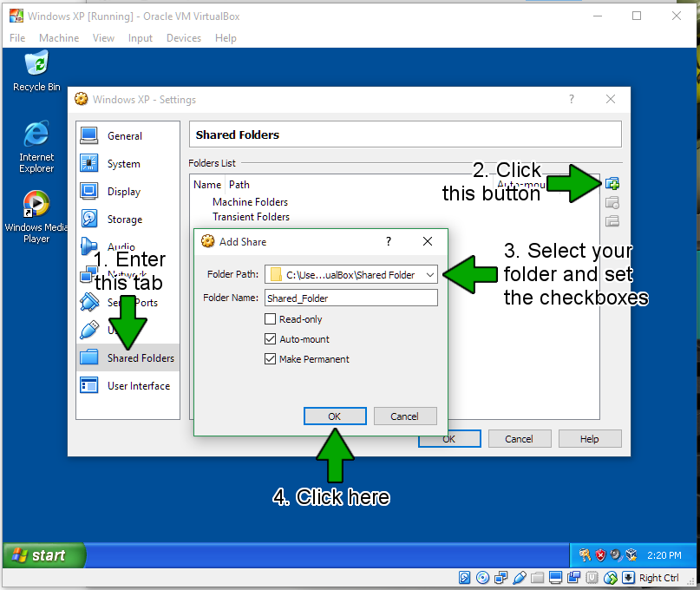The width and height of the screenshot is (700, 590).
Task: Click the add new shared folder icon
Action: coord(612,184)
